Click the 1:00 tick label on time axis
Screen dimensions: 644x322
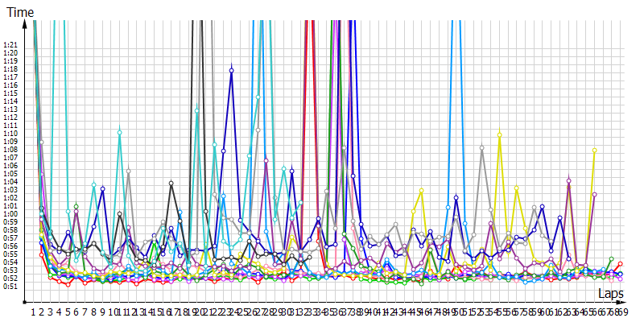[x=10, y=213]
